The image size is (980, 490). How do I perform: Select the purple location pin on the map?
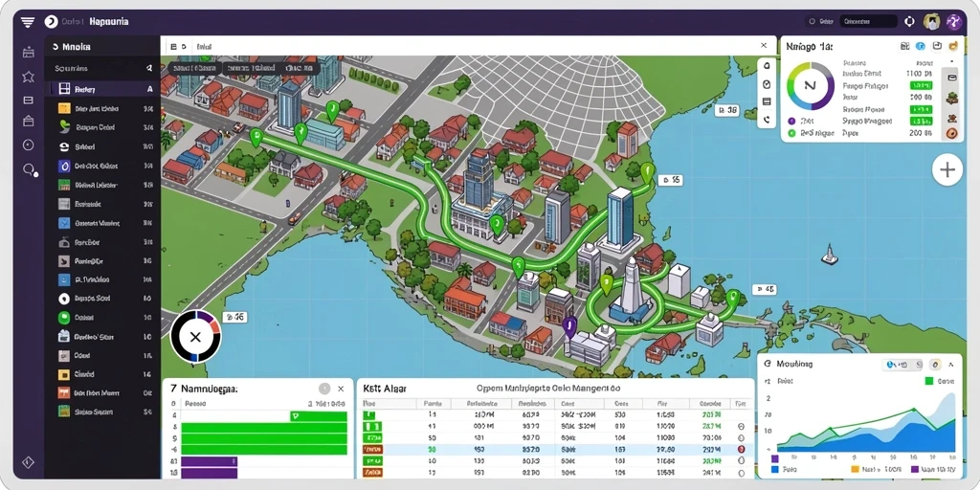[568, 325]
